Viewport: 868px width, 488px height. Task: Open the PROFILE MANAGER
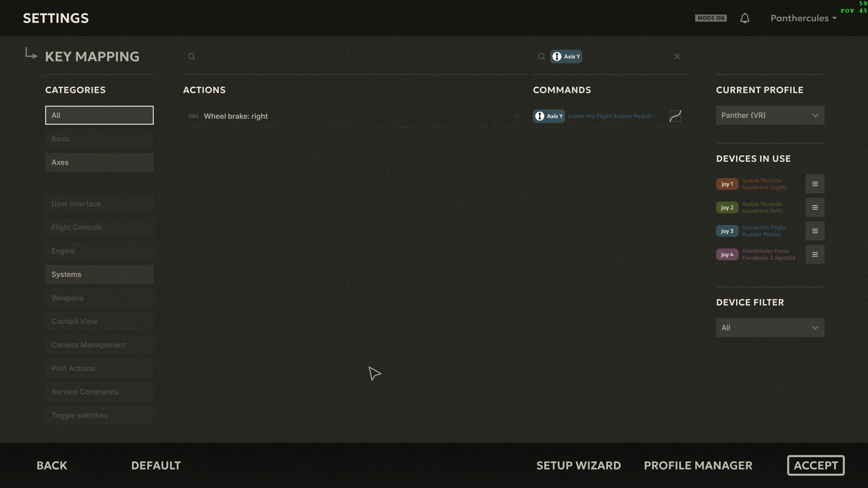pos(698,465)
